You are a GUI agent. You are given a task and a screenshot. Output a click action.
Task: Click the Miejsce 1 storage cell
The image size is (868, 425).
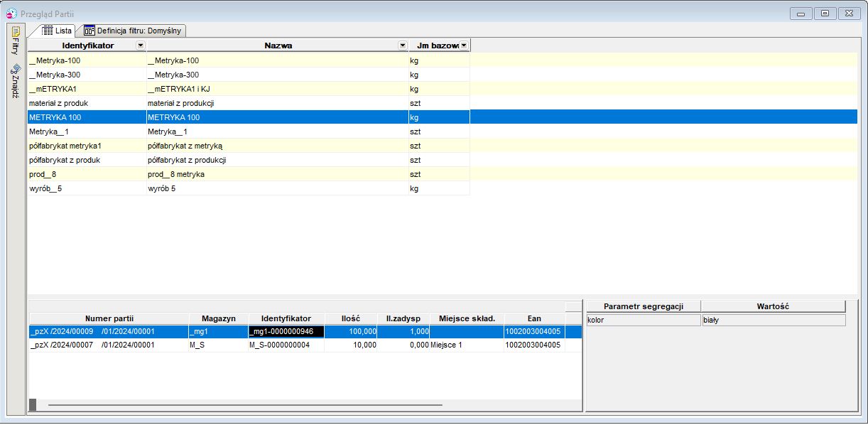click(x=467, y=345)
